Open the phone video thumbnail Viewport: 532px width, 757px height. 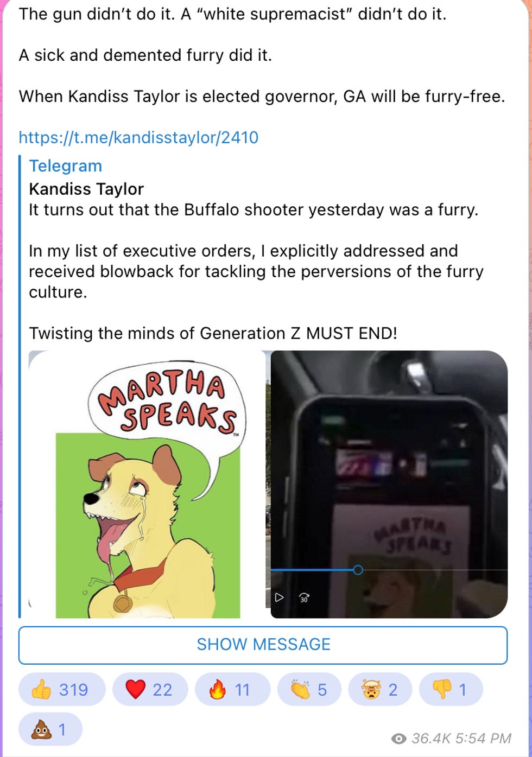[x=389, y=484]
